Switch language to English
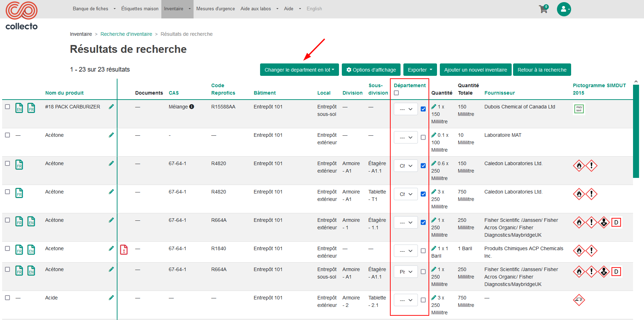 coord(314,9)
